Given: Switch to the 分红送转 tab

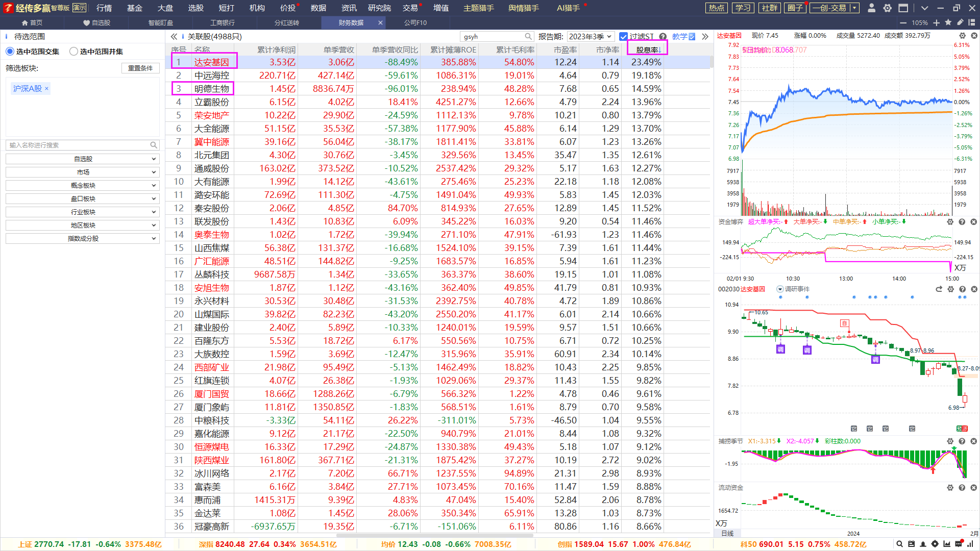Looking at the screenshot, I should coord(287,22).
